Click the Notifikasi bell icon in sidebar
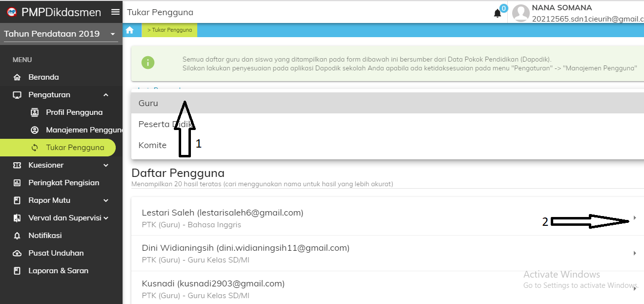644x304 pixels. coord(17,236)
